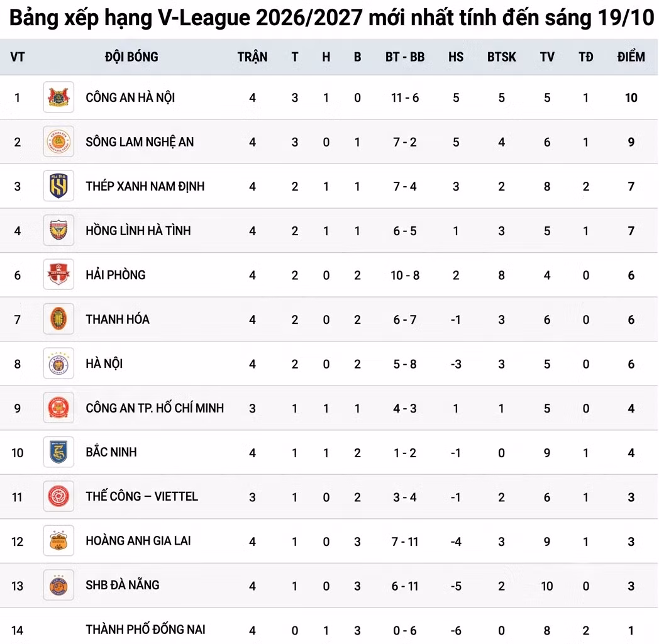
Task: Select the Thanh Hóa club crest
Action: (58, 319)
